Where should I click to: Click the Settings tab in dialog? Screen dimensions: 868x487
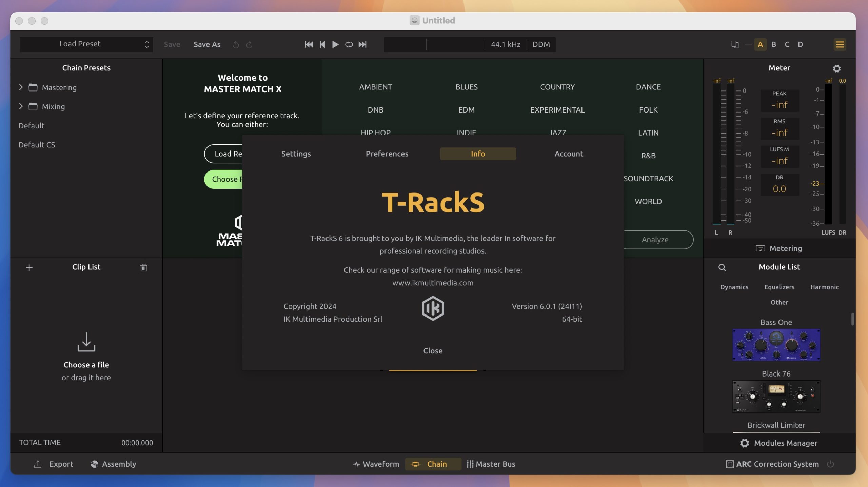coord(296,153)
